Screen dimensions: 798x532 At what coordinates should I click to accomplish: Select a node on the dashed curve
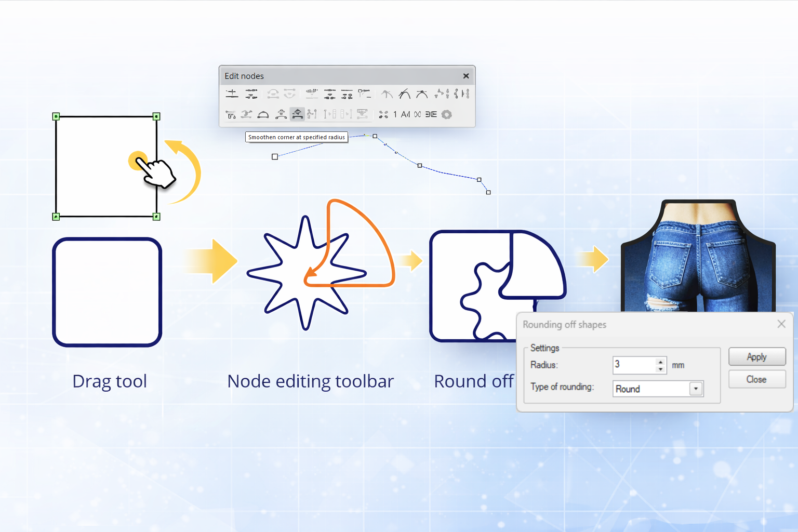click(x=419, y=165)
